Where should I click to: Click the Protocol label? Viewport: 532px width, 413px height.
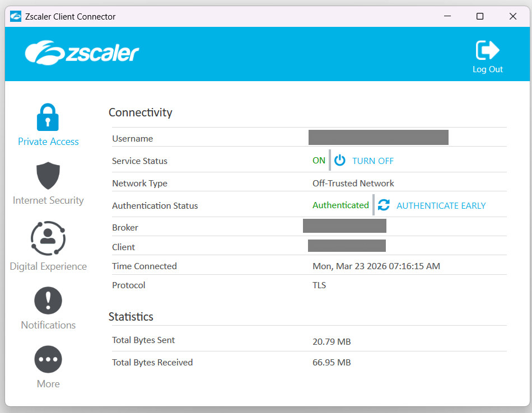(x=129, y=285)
